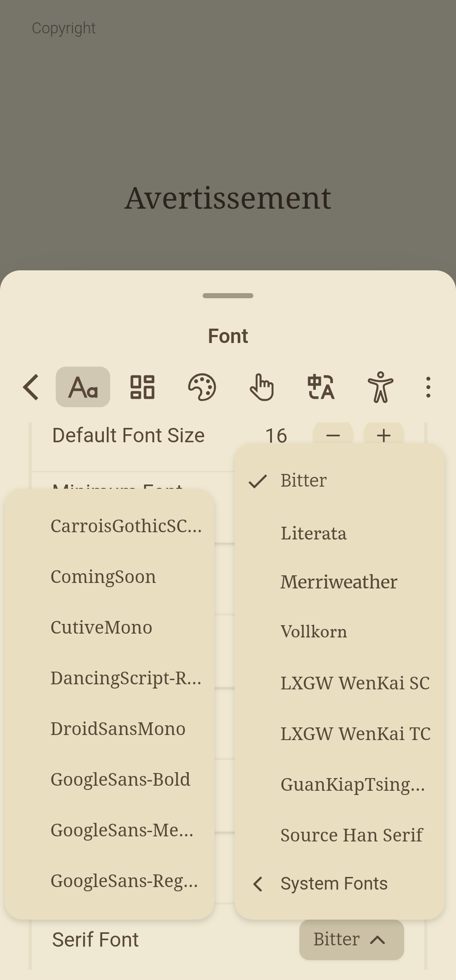The width and height of the screenshot is (456, 980).
Task: Tap the bottom sheet drag handle
Action: point(228,296)
